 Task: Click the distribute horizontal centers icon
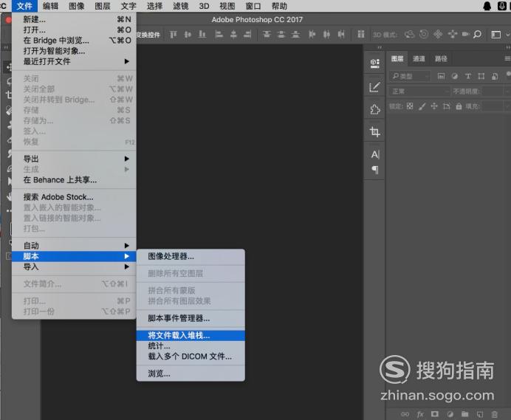click(x=326, y=34)
